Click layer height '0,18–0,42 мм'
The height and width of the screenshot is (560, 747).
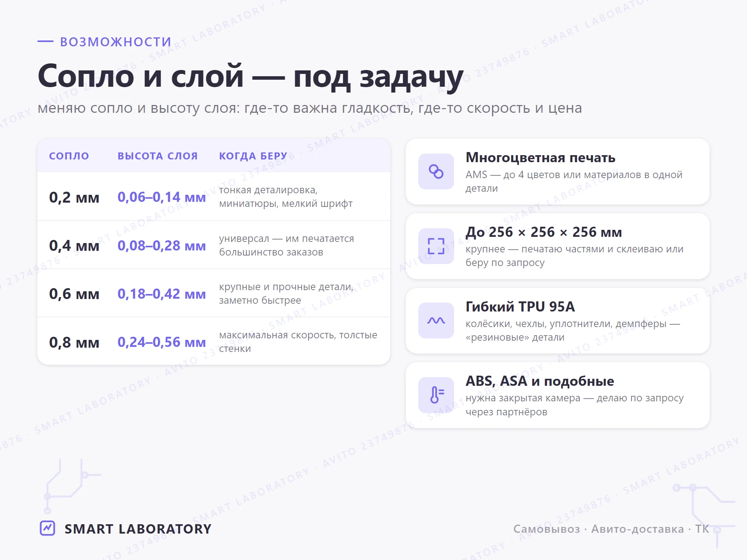tap(162, 294)
